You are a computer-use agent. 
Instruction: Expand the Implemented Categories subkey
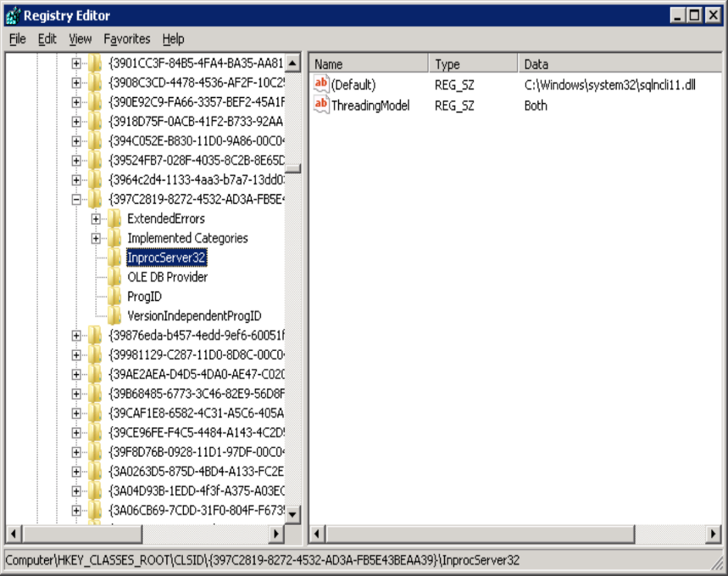pyautogui.click(x=96, y=238)
